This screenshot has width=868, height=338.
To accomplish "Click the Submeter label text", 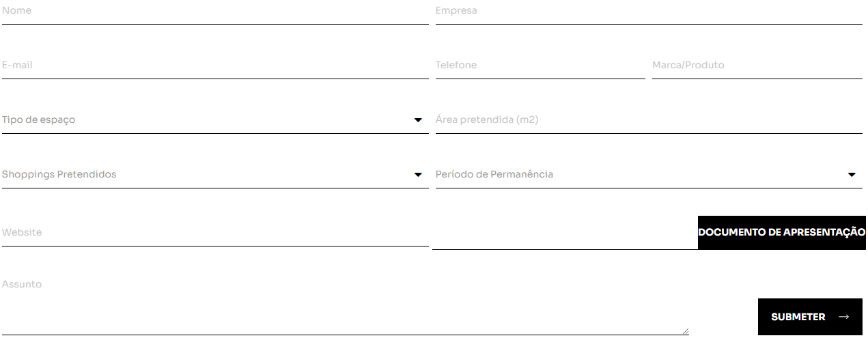I will tap(798, 317).
